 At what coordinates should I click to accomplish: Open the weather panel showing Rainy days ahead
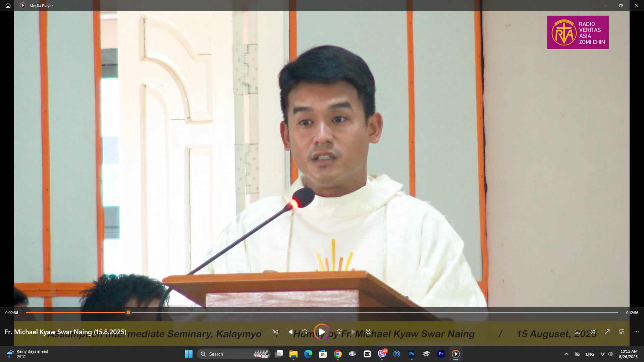[x=27, y=354]
